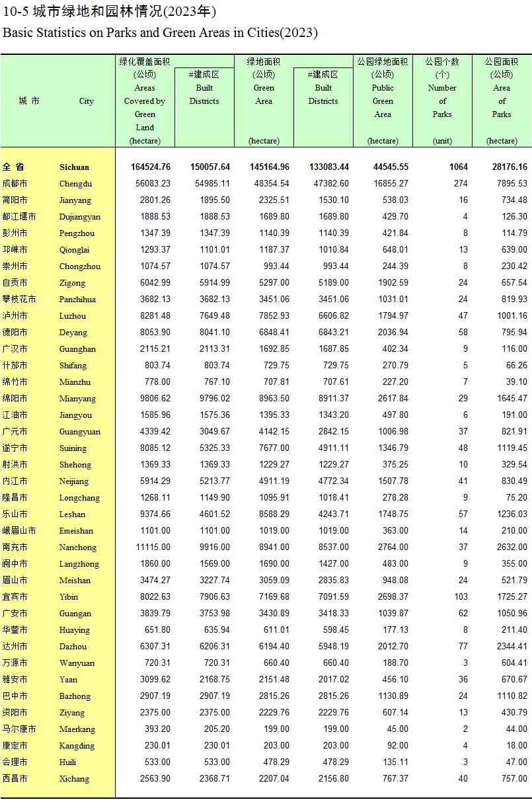Click Luzhou parks count 47
The height and width of the screenshot is (810, 532).
(x=463, y=316)
